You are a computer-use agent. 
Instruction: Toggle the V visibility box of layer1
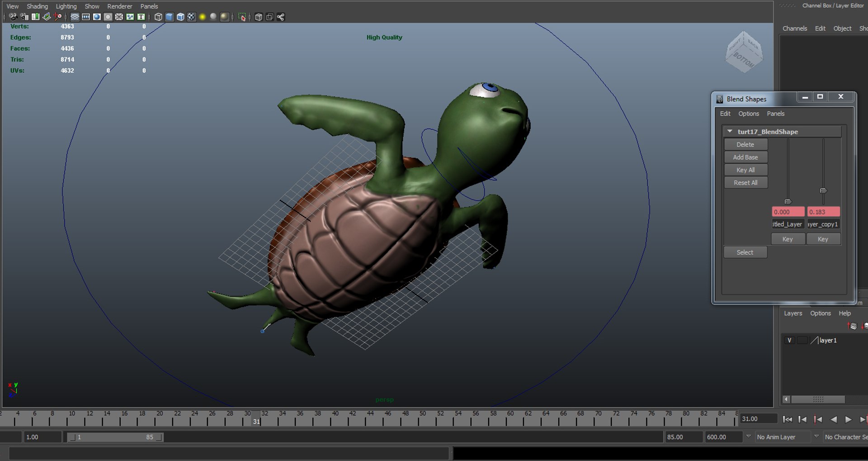[789, 340]
